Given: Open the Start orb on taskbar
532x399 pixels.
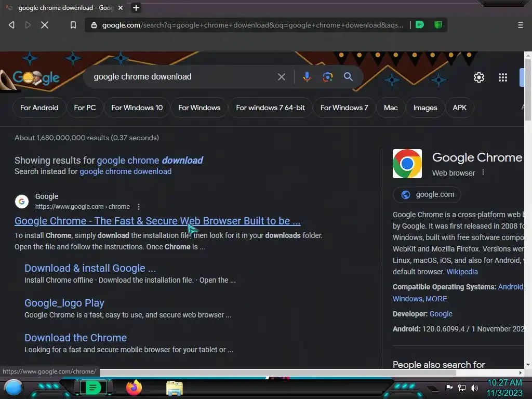Looking at the screenshot, I should click(x=14, y=388).
